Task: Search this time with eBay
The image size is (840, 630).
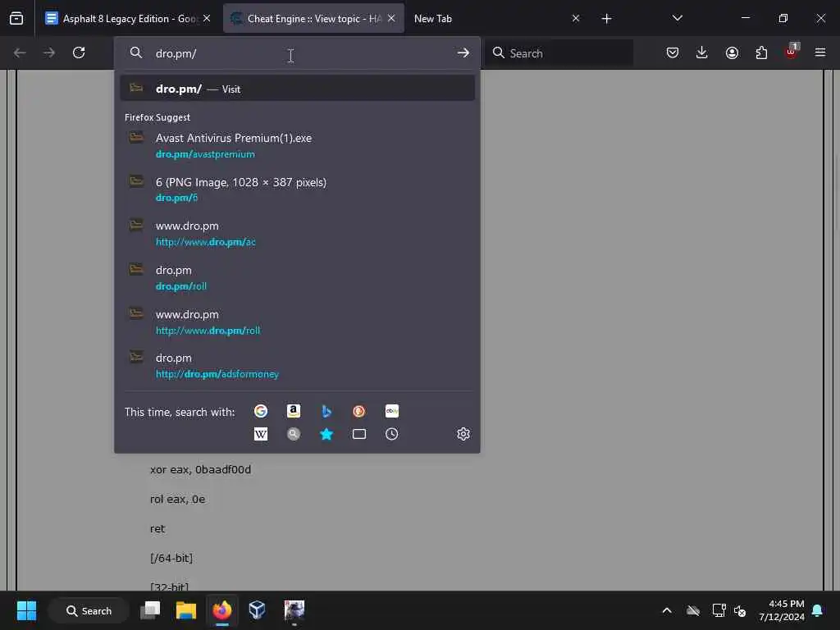Action: coord(391,412)
